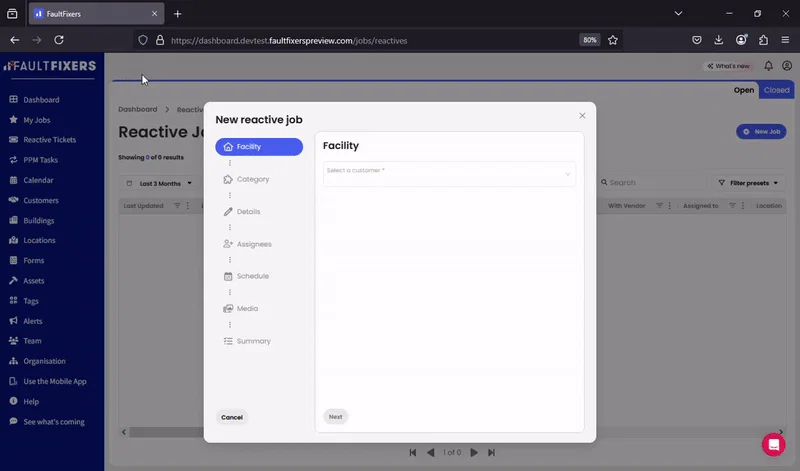Open the user account profile icon
Screen dimensions: 800x471
787,66
